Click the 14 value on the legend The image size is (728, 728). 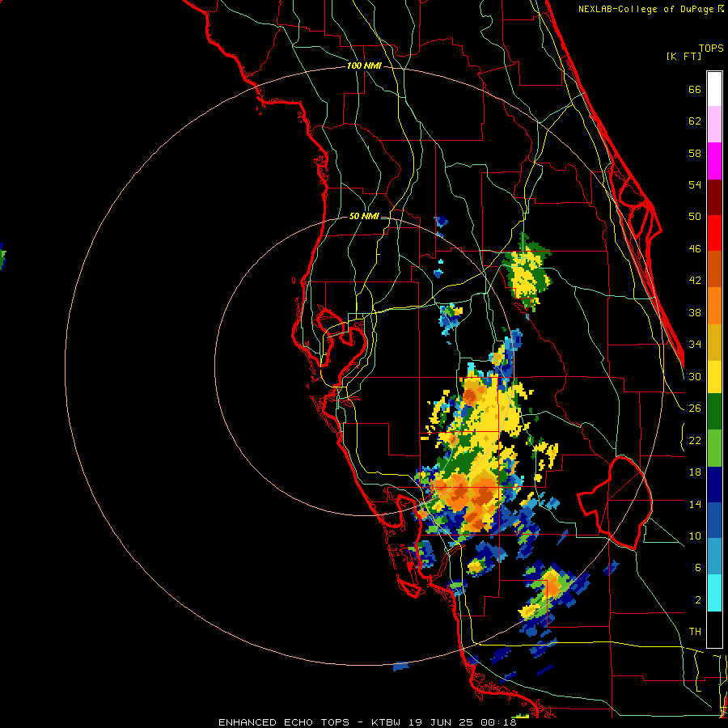point(695,504)
